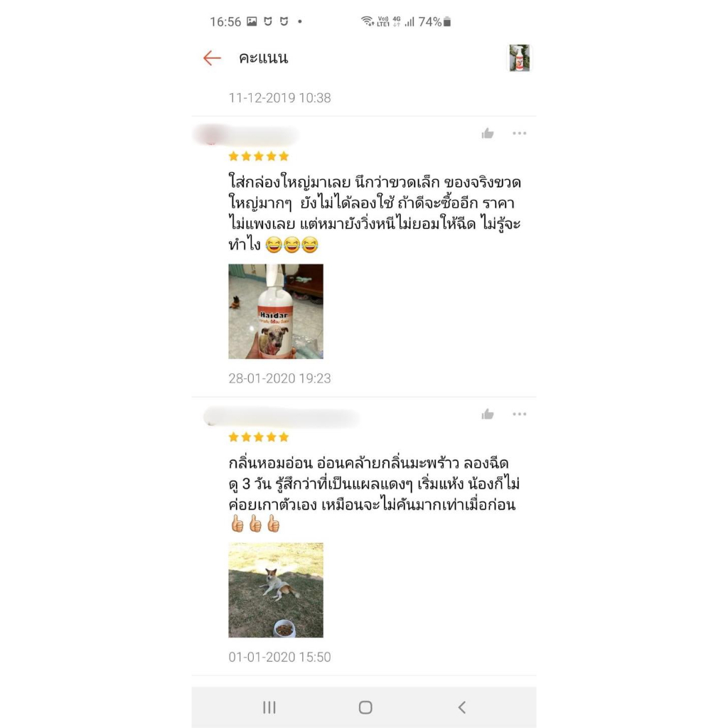Tap the red back arrow beside คะแนน
The image size is (728, 728).
[x=212, y=58]
